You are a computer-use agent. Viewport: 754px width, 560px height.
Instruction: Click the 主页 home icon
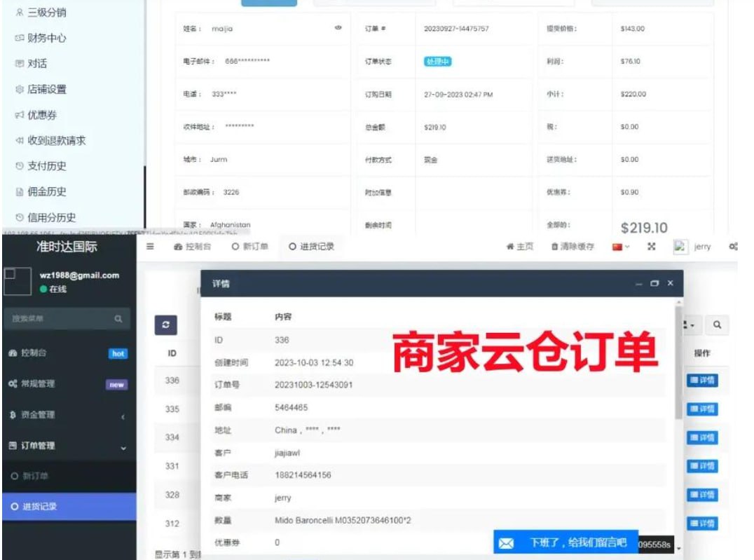pyautogui.click(x=510, y=247)
